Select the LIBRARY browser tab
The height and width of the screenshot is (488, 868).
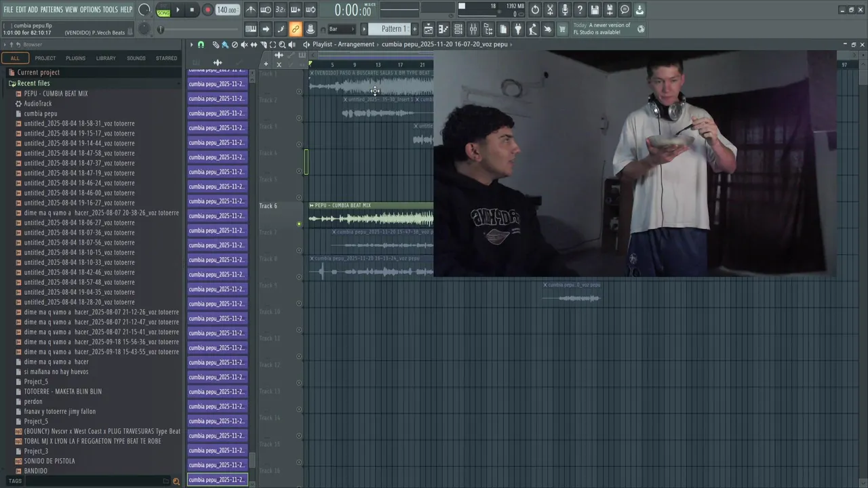pos(106,58)
